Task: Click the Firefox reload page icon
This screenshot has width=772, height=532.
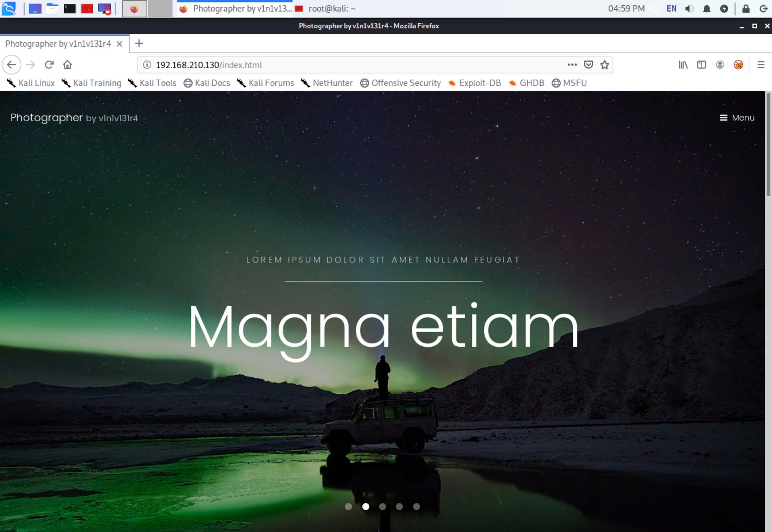Action: 49,65
